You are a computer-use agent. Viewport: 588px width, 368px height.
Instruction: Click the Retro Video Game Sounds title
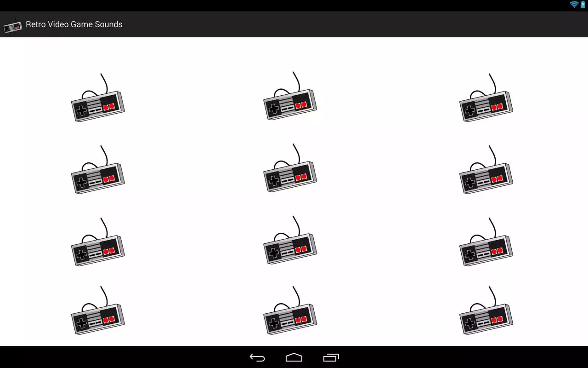click(x=74, y=24)
